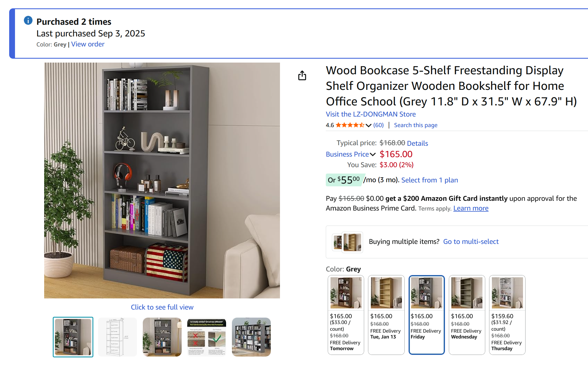
Task: Click the Search this page link
Action: click(x=416, y=125)
